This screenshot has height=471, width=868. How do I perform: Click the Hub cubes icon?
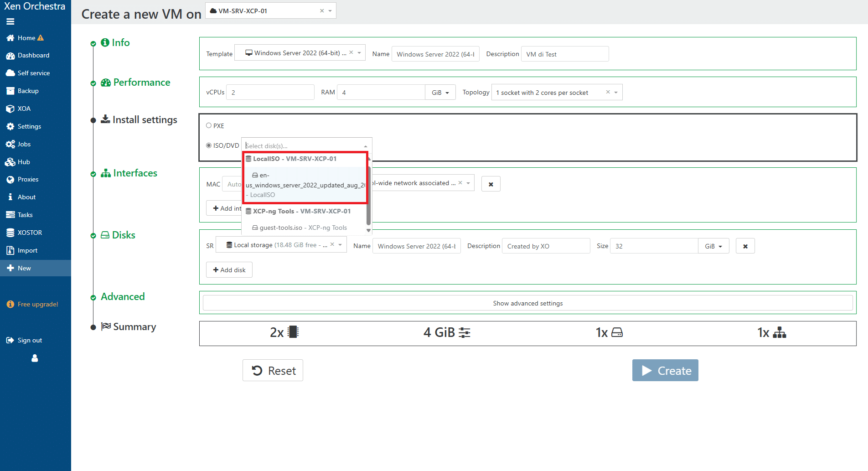click(x=10, y=162)
